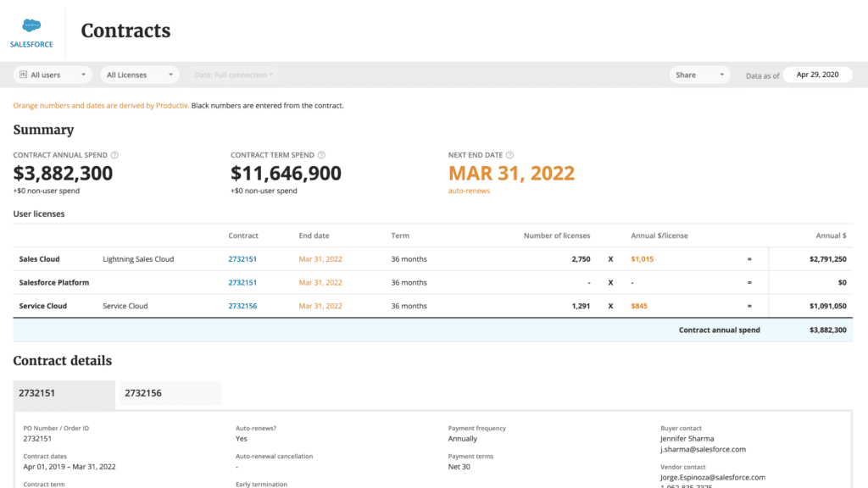Click the Salesforce cloud logo
The height and width of the screenshot is (488, 868).
[31, 25]
